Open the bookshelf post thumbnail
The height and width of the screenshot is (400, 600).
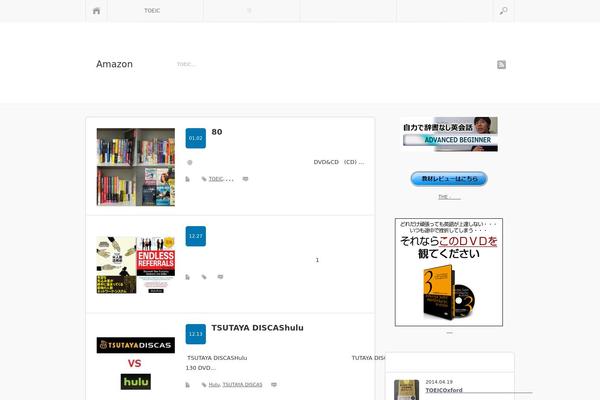136,167
